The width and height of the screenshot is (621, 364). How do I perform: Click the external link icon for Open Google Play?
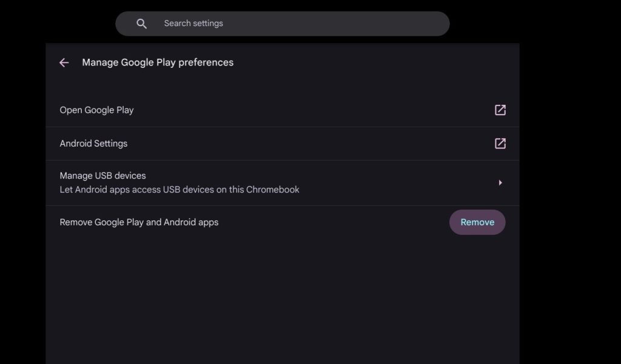(500, 110)
